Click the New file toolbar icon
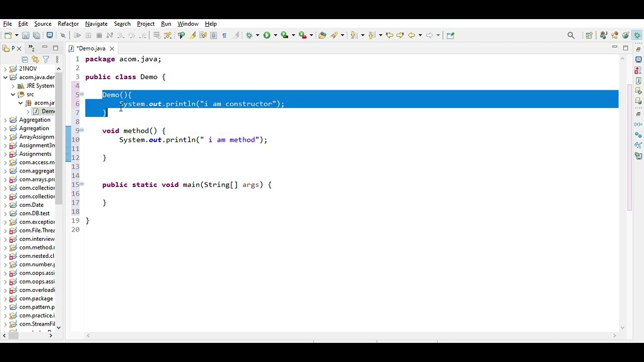This screenshot has height=362, width=644. pyautogui.click(x=8, y=35)
